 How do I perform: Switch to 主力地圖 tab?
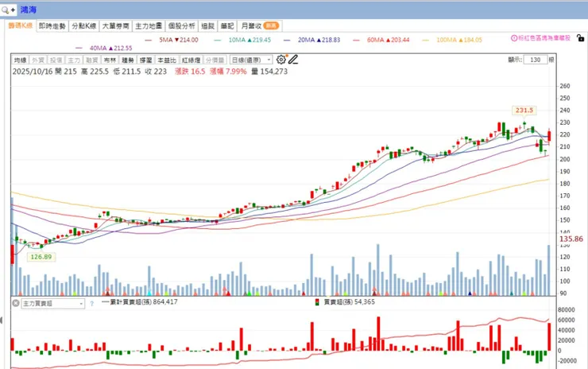coord(149,26)
